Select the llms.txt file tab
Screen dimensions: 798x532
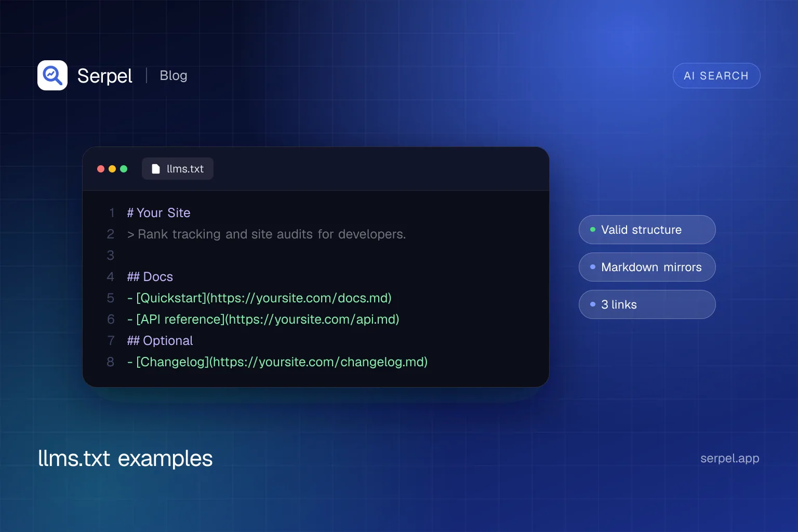(178, 169)
